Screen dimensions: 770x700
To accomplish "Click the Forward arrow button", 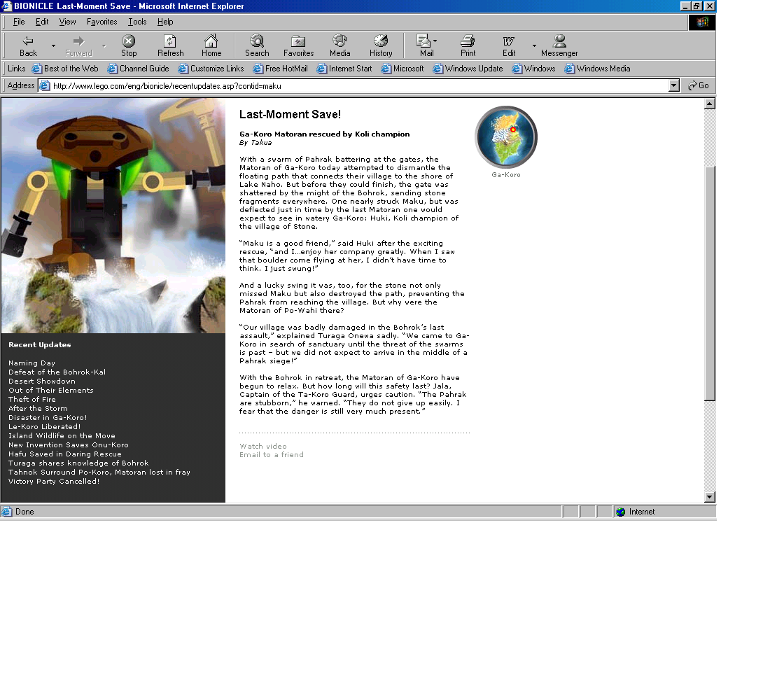I will coord(78,46).
